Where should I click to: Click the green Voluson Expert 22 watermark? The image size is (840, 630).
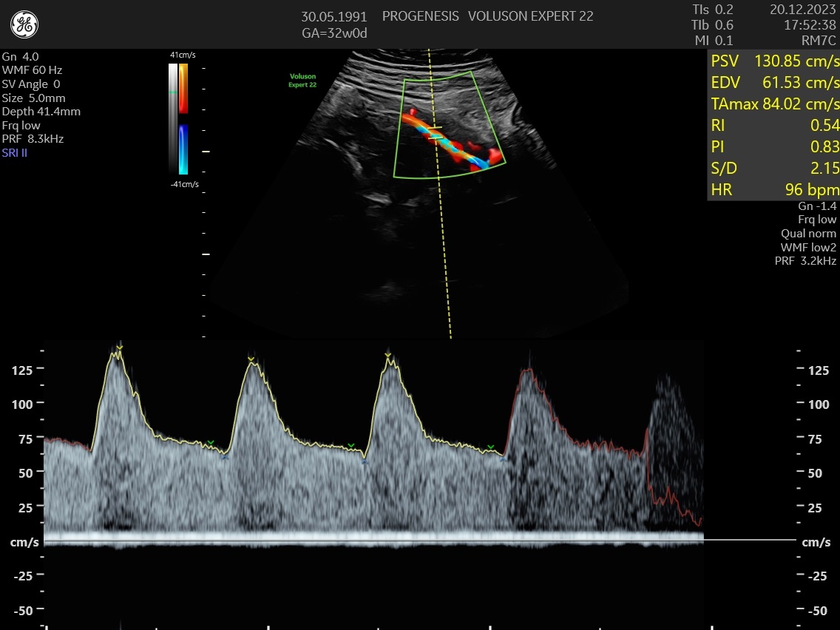click(x=302, y=80)
